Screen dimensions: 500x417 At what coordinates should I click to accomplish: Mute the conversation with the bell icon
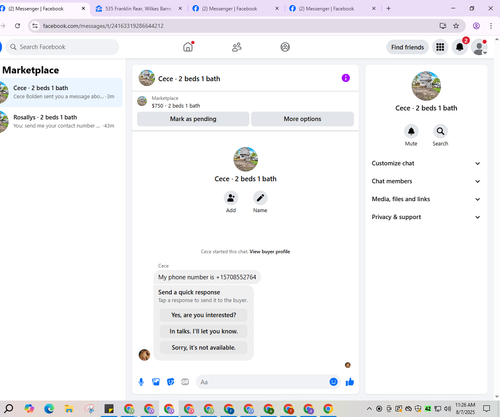(411, 131)
